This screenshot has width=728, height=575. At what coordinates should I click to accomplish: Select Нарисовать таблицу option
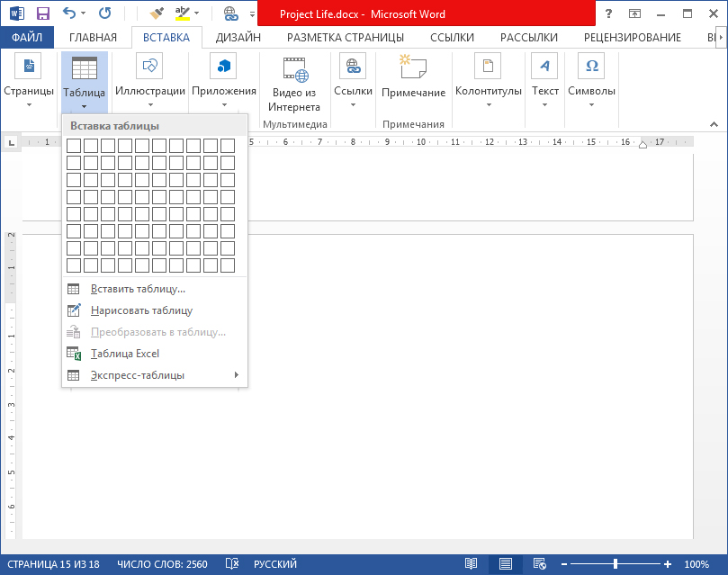(155, 310)
